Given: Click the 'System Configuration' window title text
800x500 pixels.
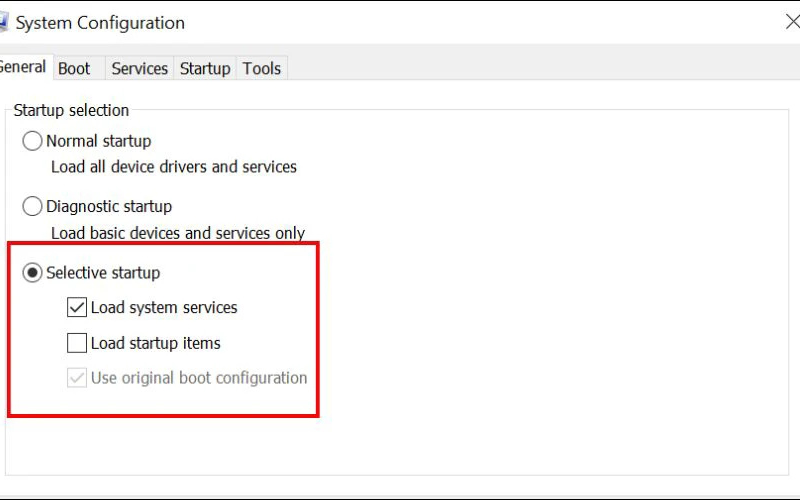Looking at the screenshot, I should (100, 23).
